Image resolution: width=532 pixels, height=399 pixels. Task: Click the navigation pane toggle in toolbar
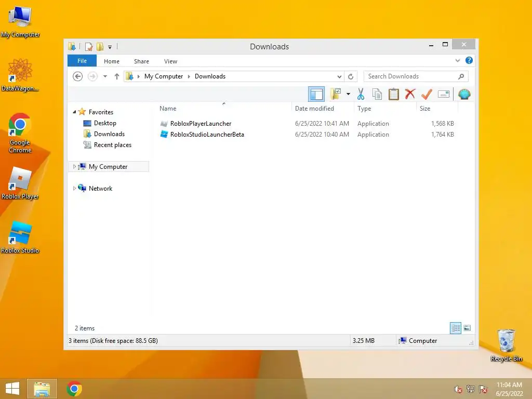tap(316, 94)
